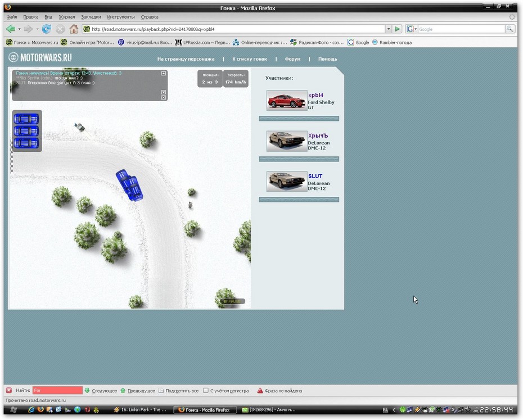523x420 pixels.
Task: Select the second blue car in the track sidebar
Action: click(26, 131)
